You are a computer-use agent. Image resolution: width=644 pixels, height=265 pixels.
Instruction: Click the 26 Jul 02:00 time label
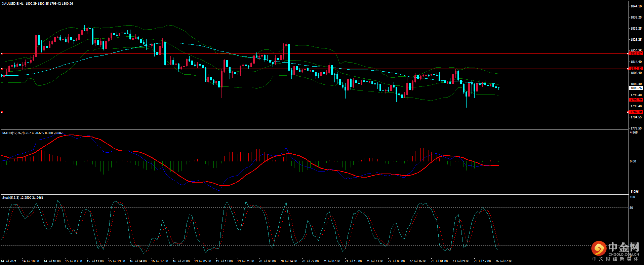504,261
